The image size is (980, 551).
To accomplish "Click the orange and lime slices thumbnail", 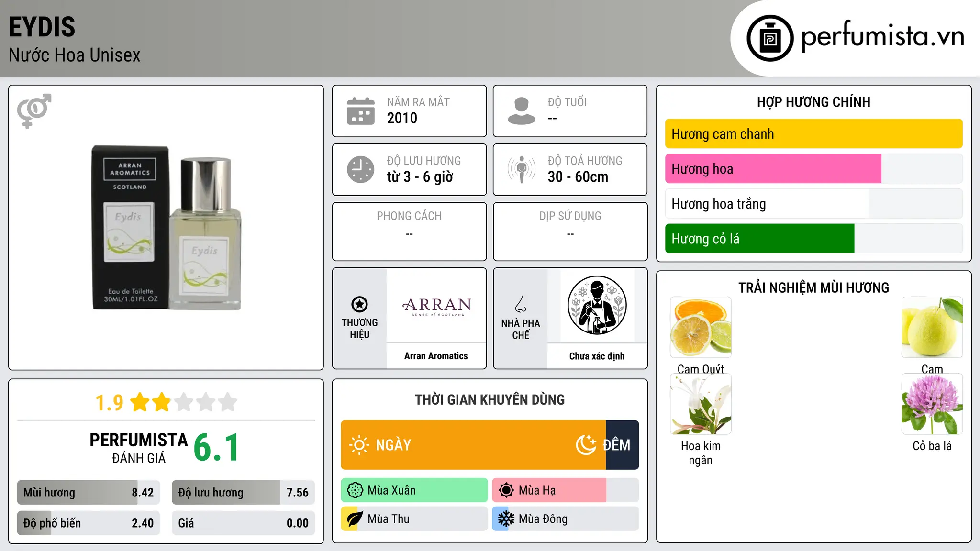I will pos(701,327).
